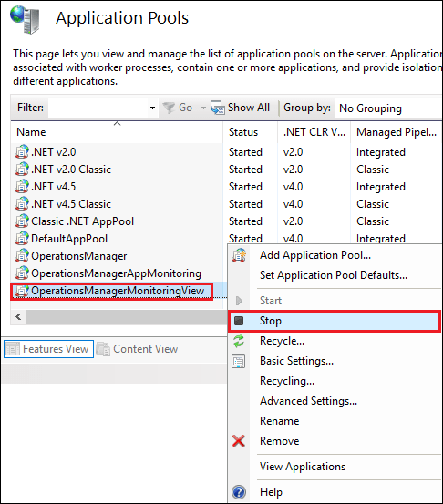This screenshot has height=504, width=443.
Task: Switch to Content View tab
Action: (x=138, y=349)
